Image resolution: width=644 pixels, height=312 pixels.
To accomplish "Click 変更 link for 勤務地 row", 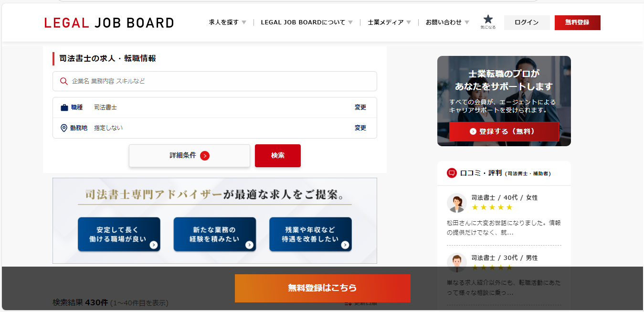I will point(360,128).
